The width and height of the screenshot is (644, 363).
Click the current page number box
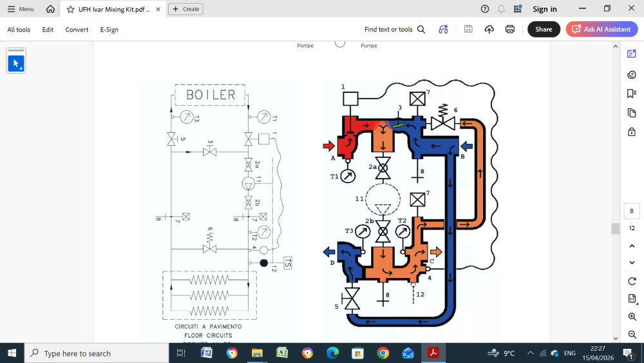[632, 211]
